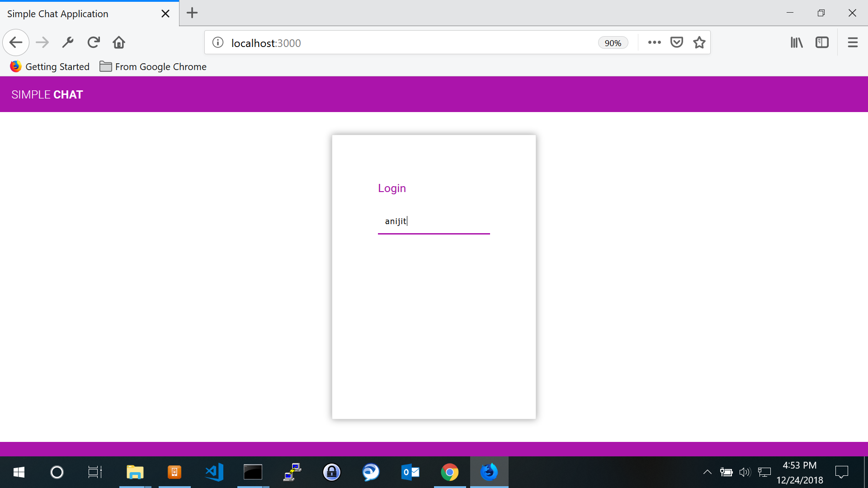This screenshot has width=868, height=488.
Task: Click the browser back arrow button
Action: point(16,42)
